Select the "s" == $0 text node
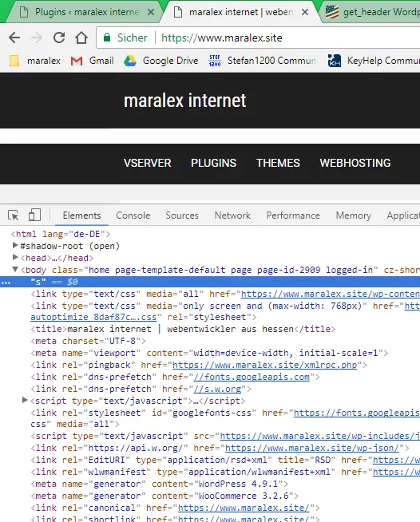The height and width of the screenshot is (522, 420). [54, 282]
